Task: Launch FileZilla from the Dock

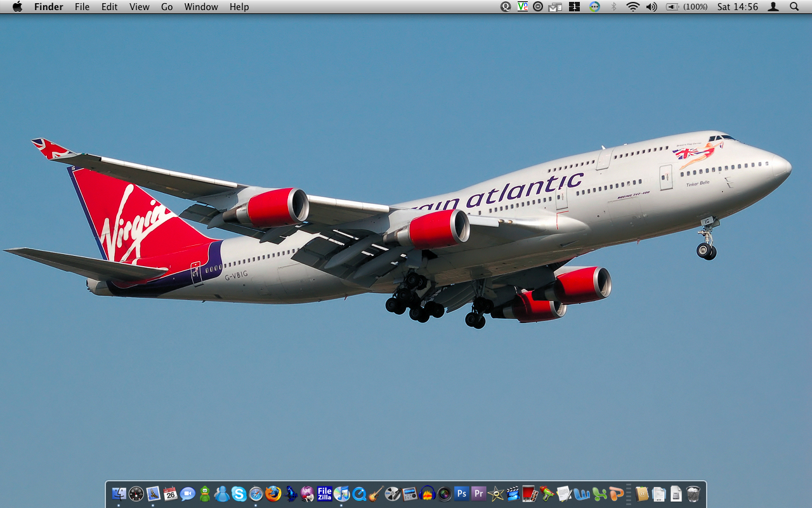Action: point(325,493)
